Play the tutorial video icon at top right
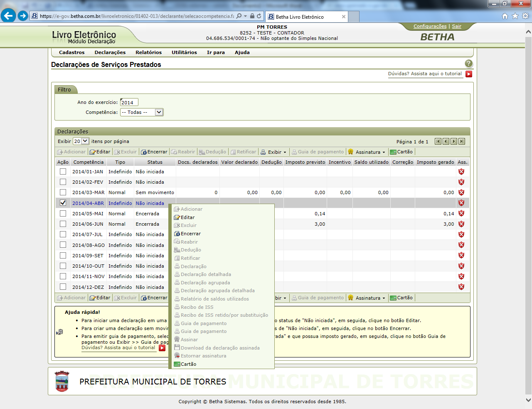The image size is (532, 409). click(x=469, y=74)
